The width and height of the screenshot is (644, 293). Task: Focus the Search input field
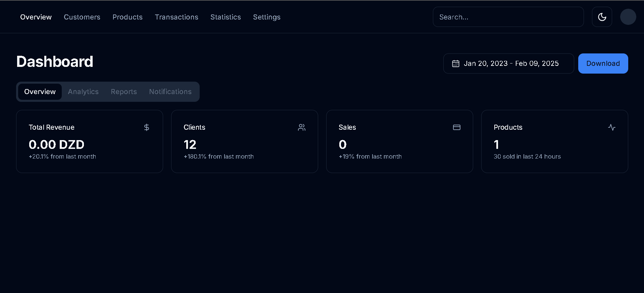508,17
